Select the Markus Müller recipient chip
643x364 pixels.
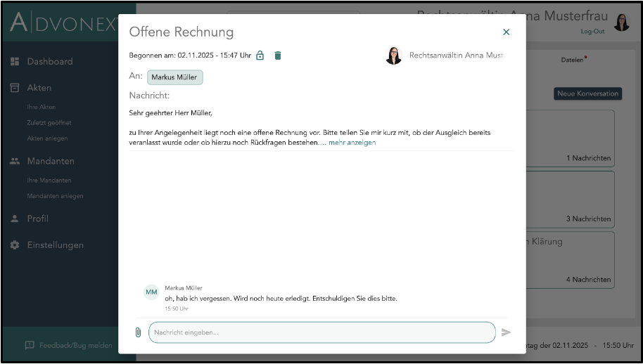(x=174, y=77)
